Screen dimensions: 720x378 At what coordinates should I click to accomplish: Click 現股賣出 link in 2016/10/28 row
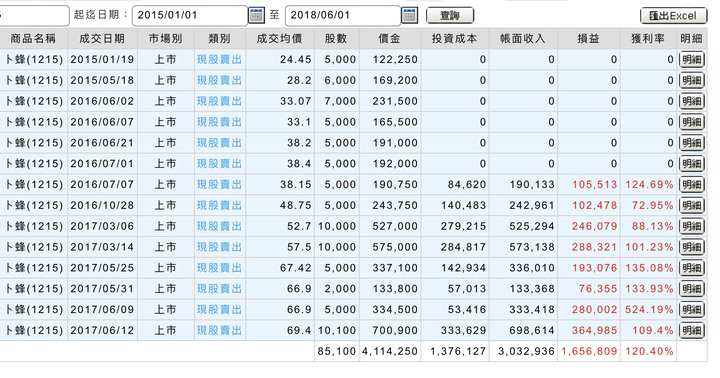(219, 205)
